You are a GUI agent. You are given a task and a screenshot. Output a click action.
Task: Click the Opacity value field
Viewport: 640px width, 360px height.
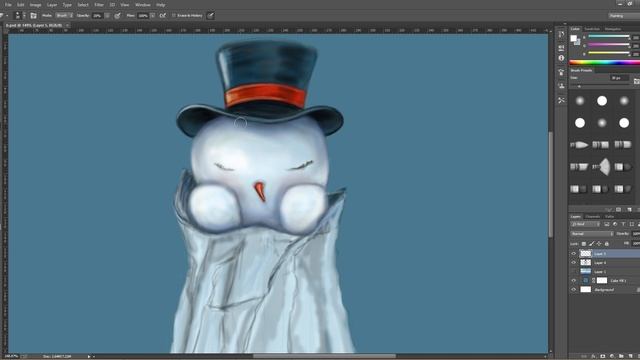(97, 16)
